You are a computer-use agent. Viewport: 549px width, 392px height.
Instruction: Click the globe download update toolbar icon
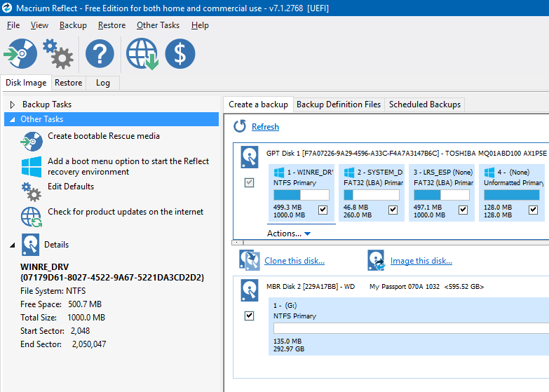tap(142, 53)
